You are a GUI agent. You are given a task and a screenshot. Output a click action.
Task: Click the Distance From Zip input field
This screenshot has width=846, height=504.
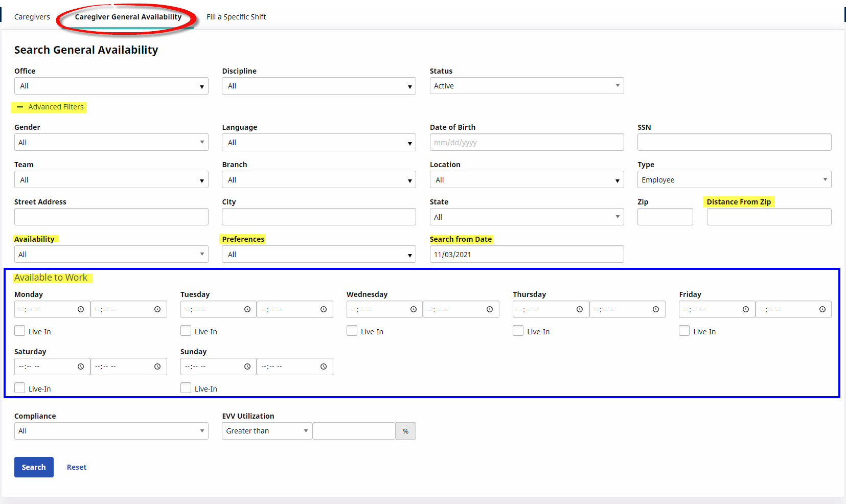(769, 217)
